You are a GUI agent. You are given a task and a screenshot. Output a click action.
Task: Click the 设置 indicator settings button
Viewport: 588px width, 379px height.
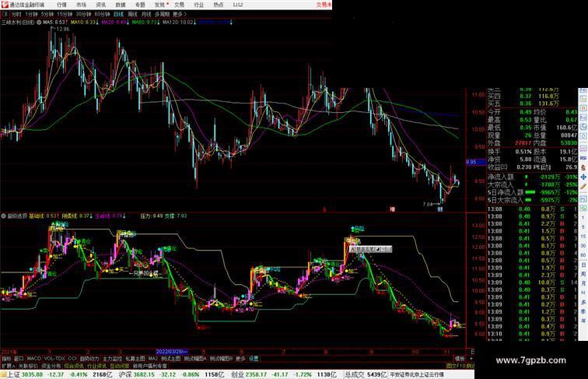click(x=254, y=359)
